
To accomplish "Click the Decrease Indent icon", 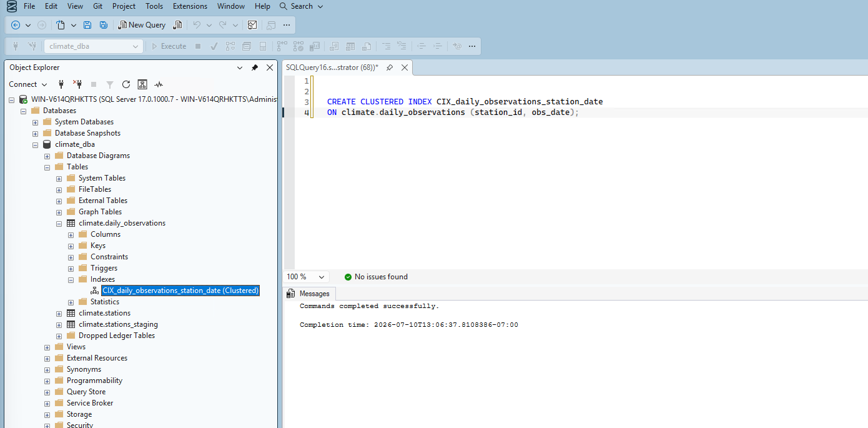I will pos(422,46).
